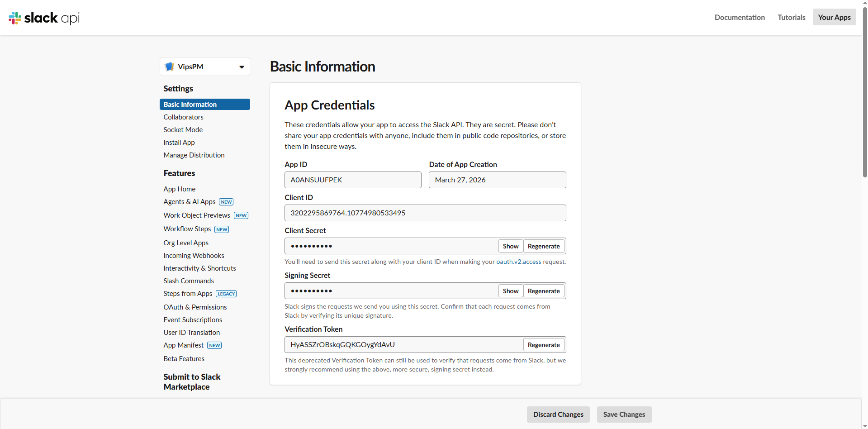This screenshot has width=868, height=429.
Task: Go to Tutorials in top navigation
Action: pos(791,17)
